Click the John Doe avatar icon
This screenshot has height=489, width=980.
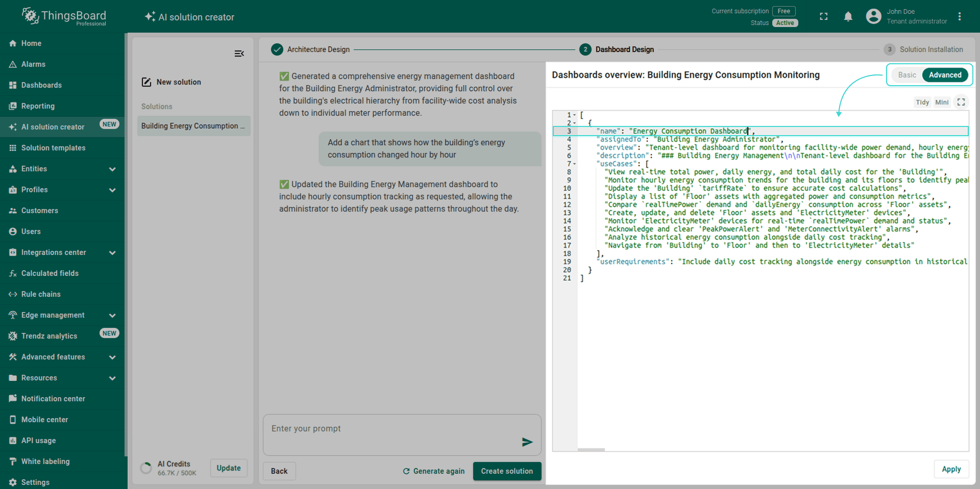(x=873, y=17)
